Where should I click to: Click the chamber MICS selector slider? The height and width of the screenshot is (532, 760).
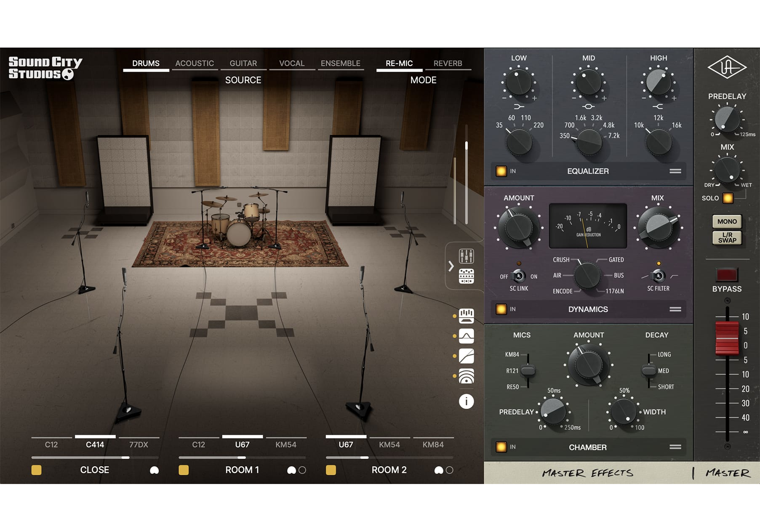(x=528, y=371)
